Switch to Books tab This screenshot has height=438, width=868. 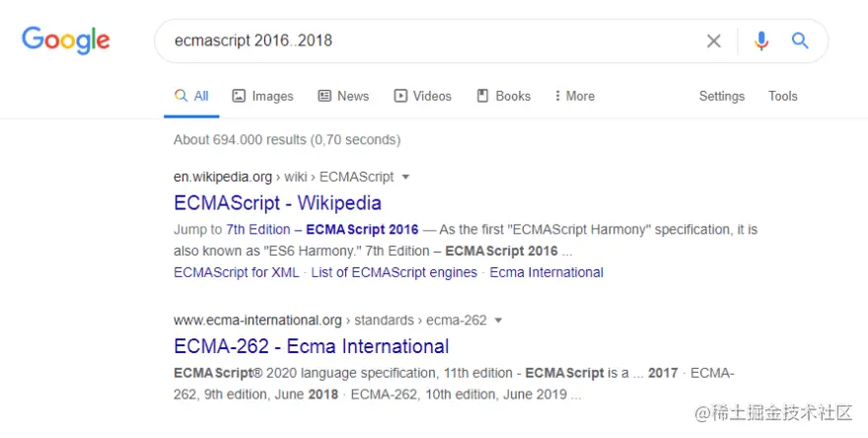(x=504, y=96)
